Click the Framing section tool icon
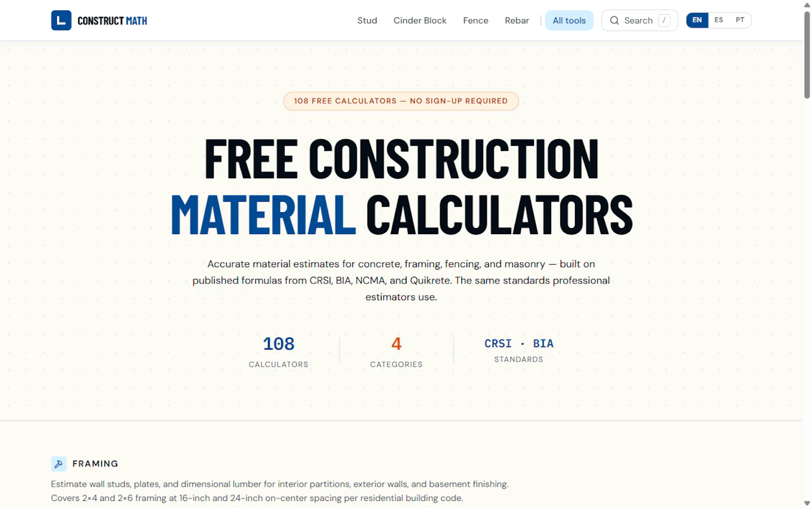This screenshot has width=812, height=508. 59,463
